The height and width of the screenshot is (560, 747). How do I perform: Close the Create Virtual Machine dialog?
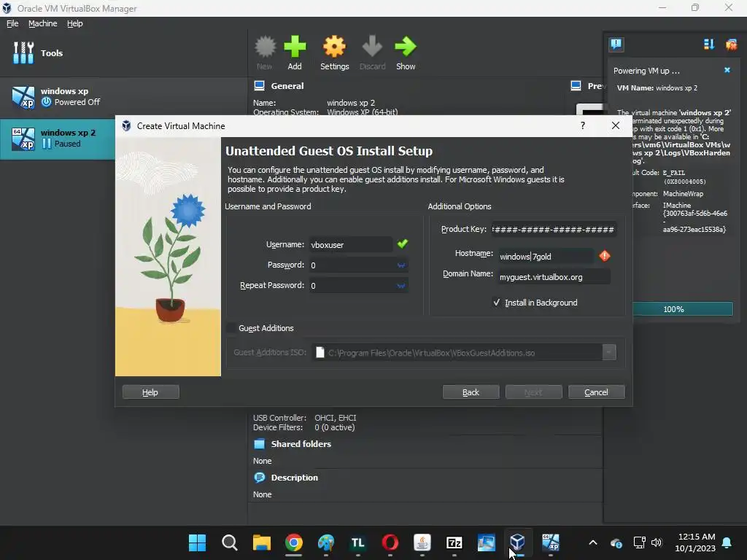click(x=616, y=125)
